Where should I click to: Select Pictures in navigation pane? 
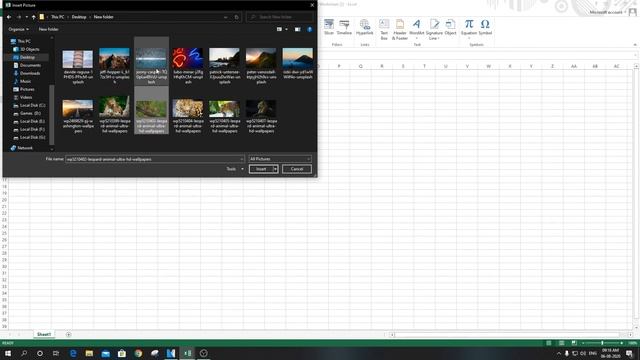click(x=27, y=89)
